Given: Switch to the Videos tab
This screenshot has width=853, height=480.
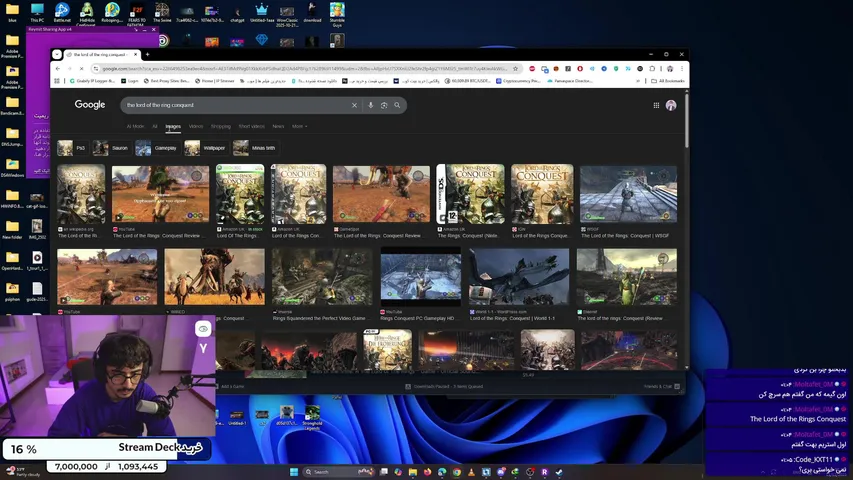Looking at the screenshot, I should [196, 126].
